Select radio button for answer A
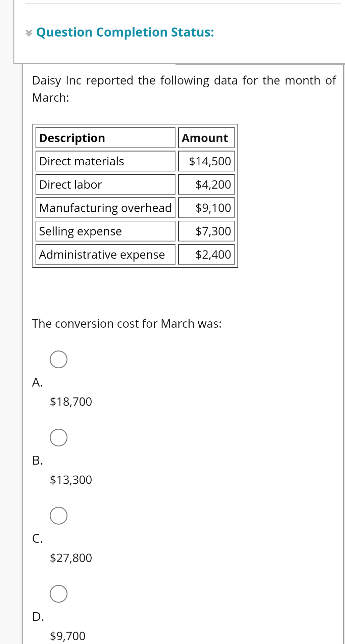This screenshot has height=644, width=345. [58, 359]
